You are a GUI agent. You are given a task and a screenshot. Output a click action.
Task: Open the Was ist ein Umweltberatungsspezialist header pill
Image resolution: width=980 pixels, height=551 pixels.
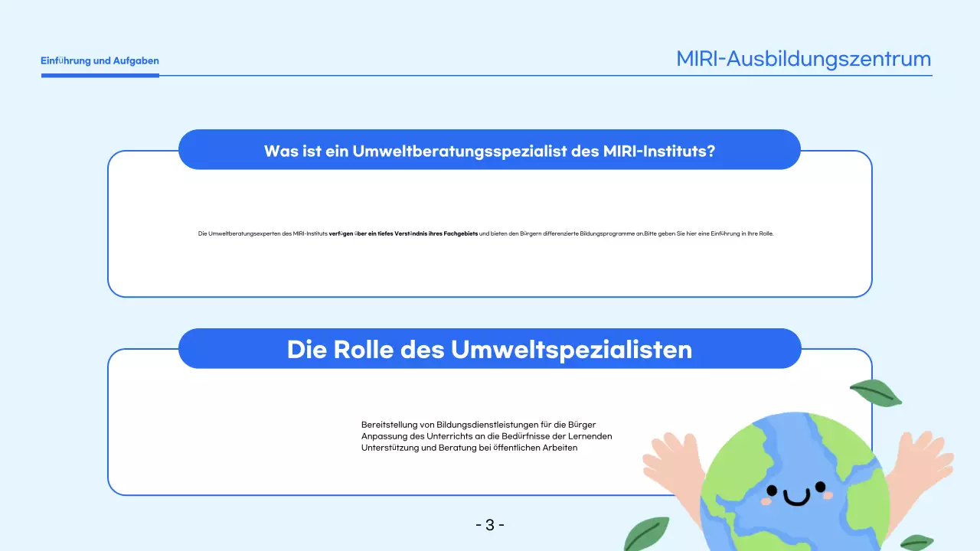(489, 150)
